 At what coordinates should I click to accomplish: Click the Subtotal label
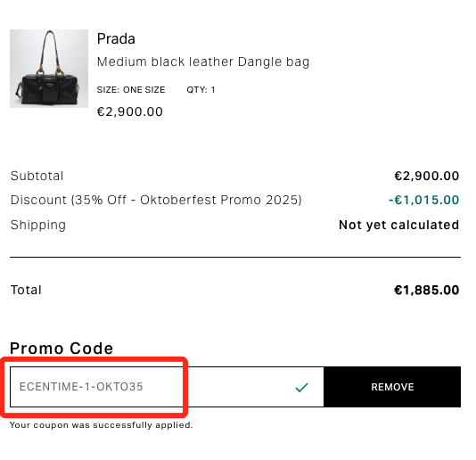click(x=37, y=176)
